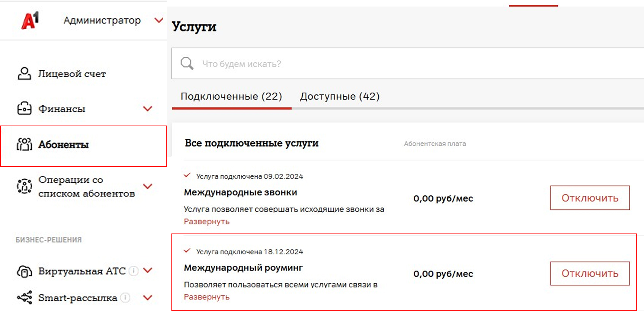Screen dimensions: 644x314
Task: Click the 'Что будем искать?' search field
Action: pos(402,64)
